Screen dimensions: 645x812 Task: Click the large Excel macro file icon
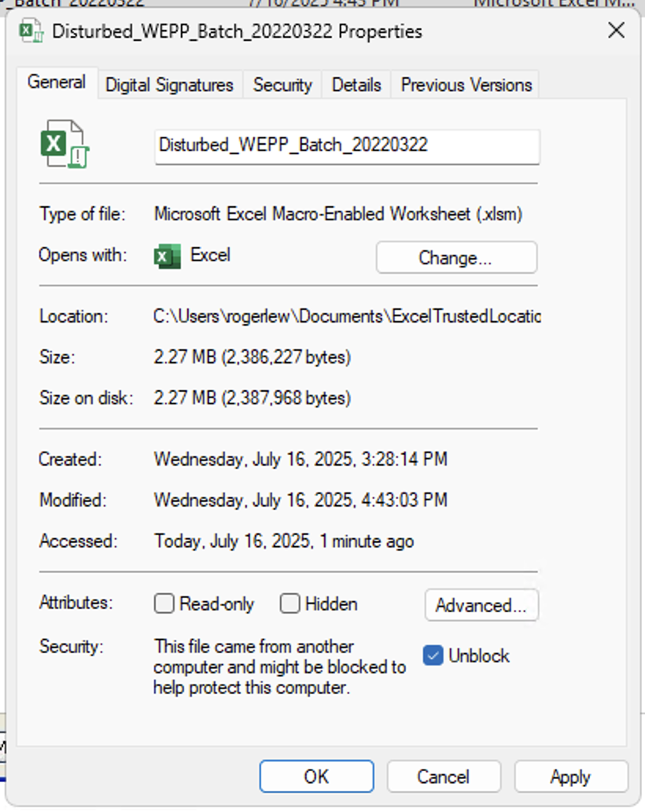[x=64, y=144]
